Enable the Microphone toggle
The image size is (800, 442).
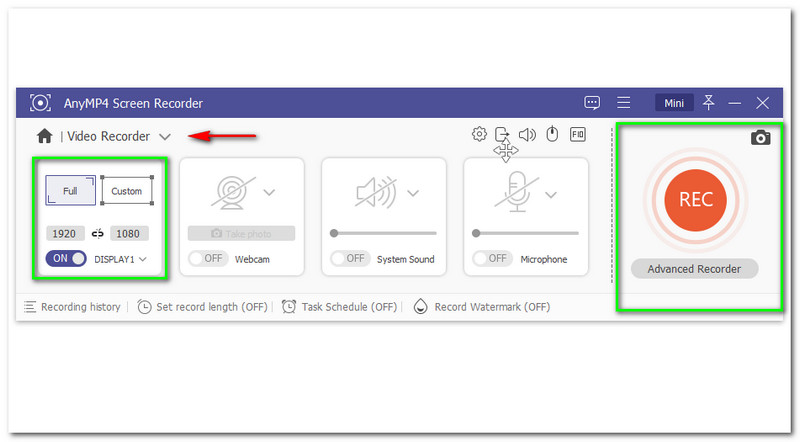pyautogui.click(x=492, y=259)
